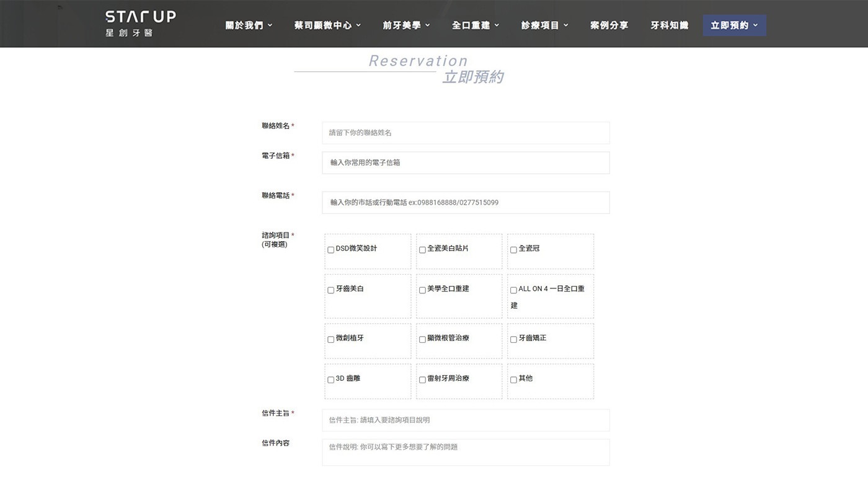Click the 立即預約 button in header

(x=734, y=25)
